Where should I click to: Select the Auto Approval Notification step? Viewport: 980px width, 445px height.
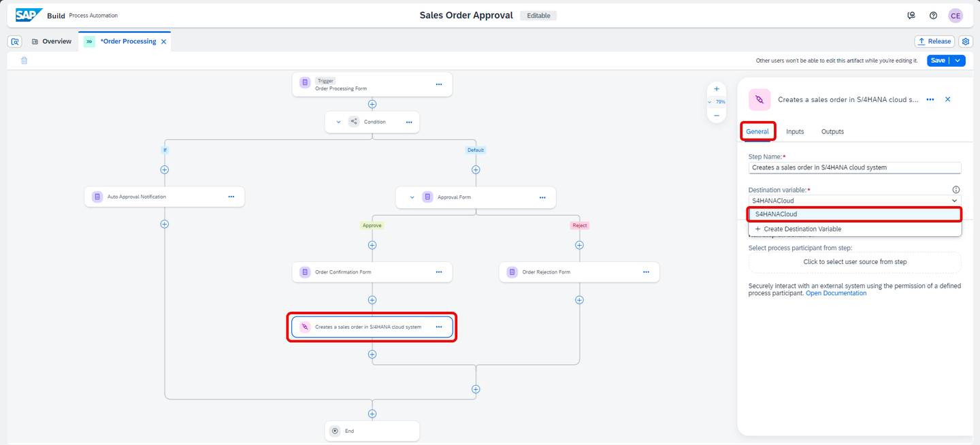[x=164, y=197]
